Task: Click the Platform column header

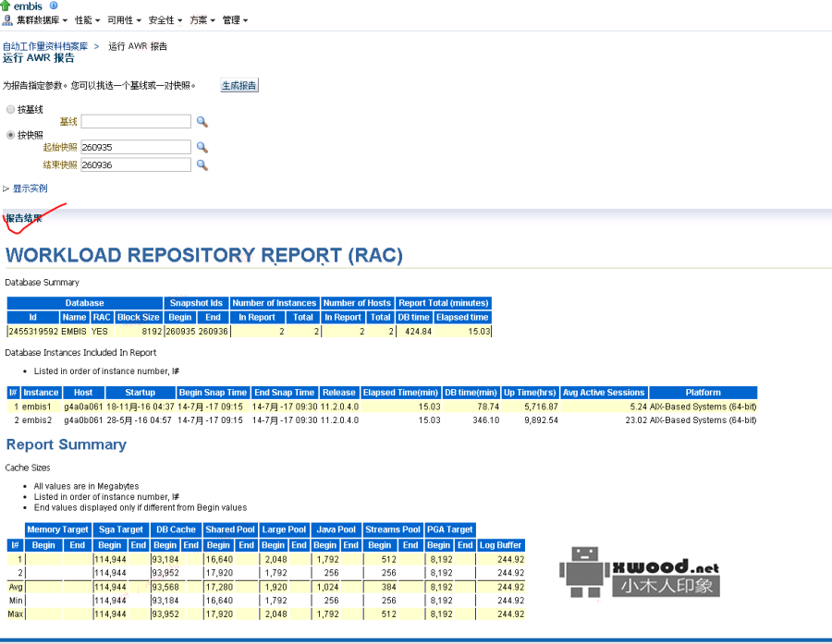Action: (704, 393)
